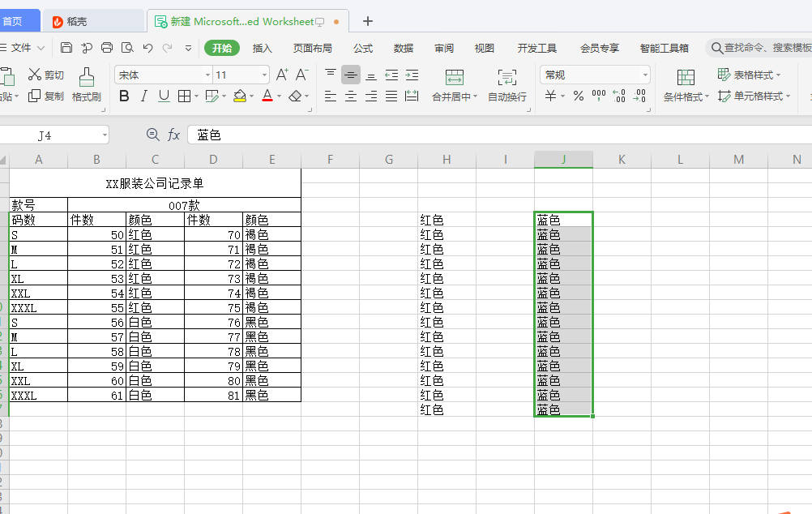Open the font name dropdown (宋体)
The height and width of the screenshot is (514, 812).
click(207, 75)
